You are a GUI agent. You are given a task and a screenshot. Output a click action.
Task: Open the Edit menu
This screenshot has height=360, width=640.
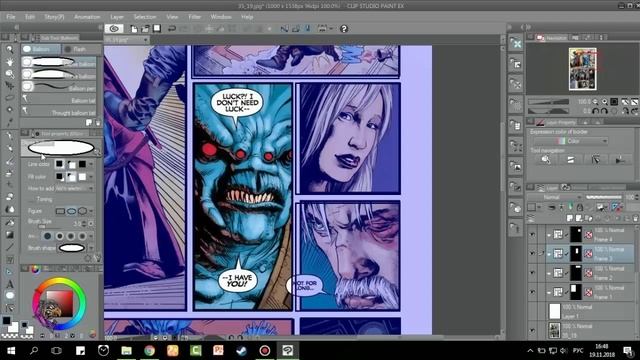click(30, 17)
